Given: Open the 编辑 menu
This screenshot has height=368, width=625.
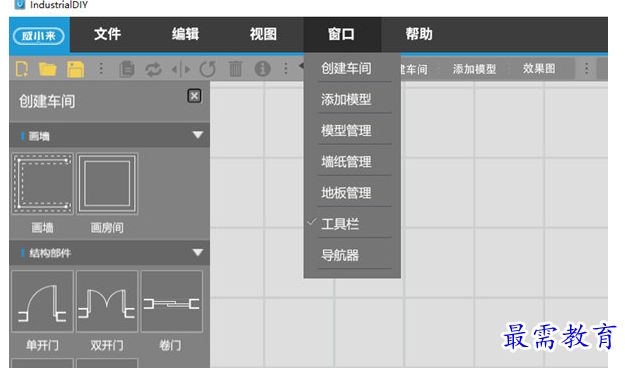Looking at the screenshot, I should [185, 34].
